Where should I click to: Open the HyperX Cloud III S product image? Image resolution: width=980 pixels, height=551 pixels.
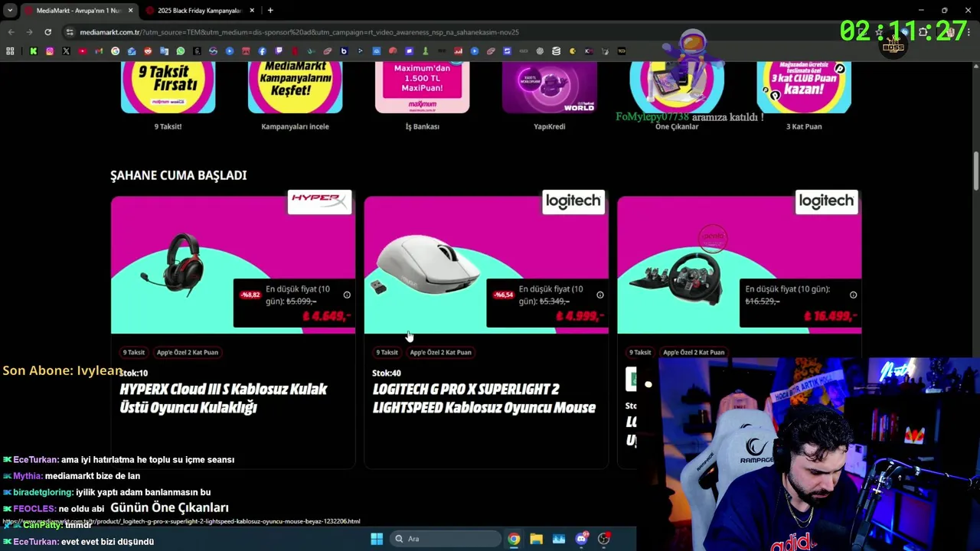233,265
